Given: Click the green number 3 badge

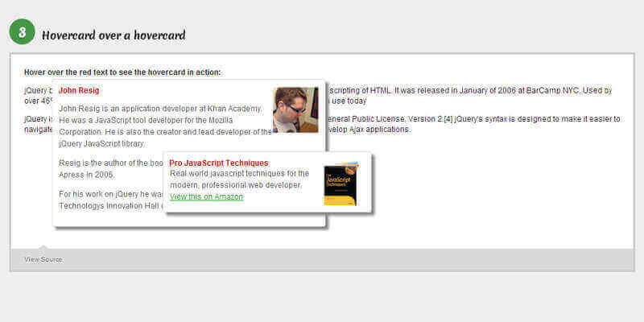Looking at the screenshot, I should [x=22, y=31].
